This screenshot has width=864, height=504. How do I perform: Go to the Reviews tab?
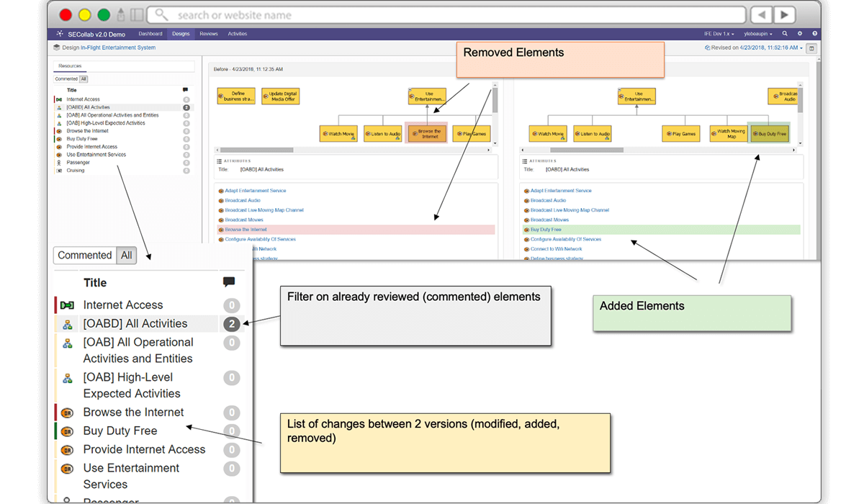[209, 34]
